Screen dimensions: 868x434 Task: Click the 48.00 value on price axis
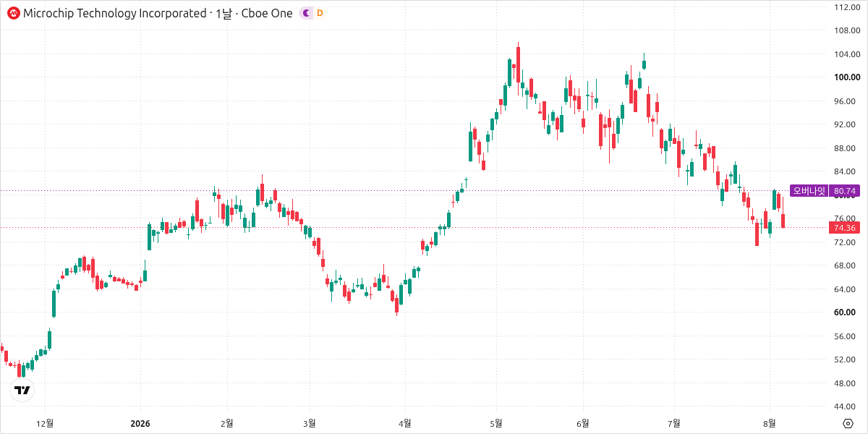point(846,383)
